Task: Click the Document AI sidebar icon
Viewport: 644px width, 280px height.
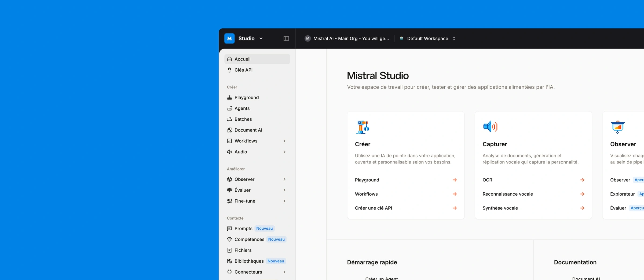Action: click(x=229, y=130)
